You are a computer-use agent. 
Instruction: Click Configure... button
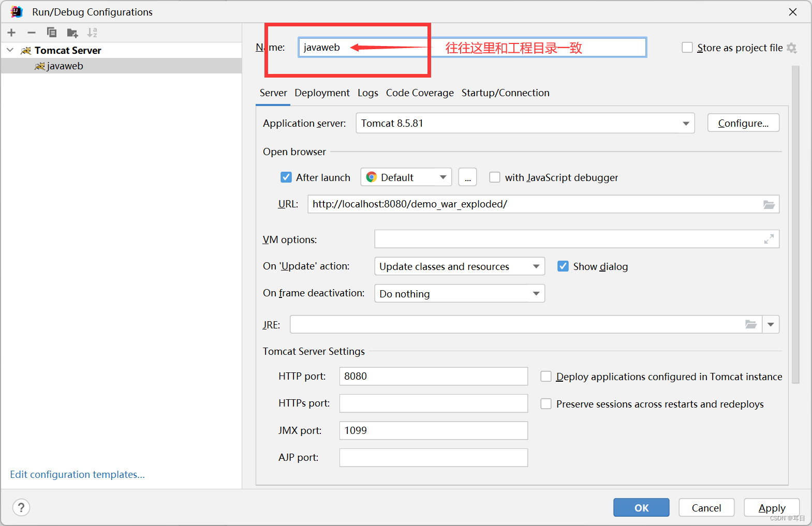743,123
